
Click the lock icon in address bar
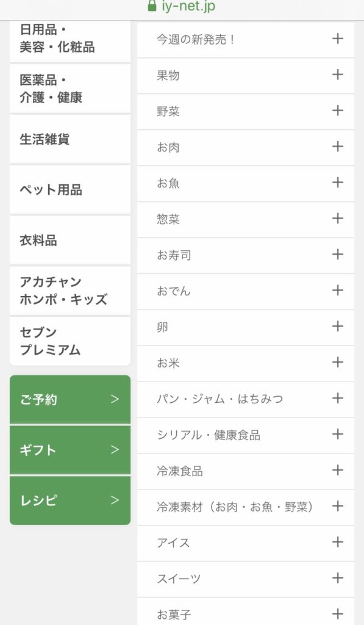[x=152, y=5]
